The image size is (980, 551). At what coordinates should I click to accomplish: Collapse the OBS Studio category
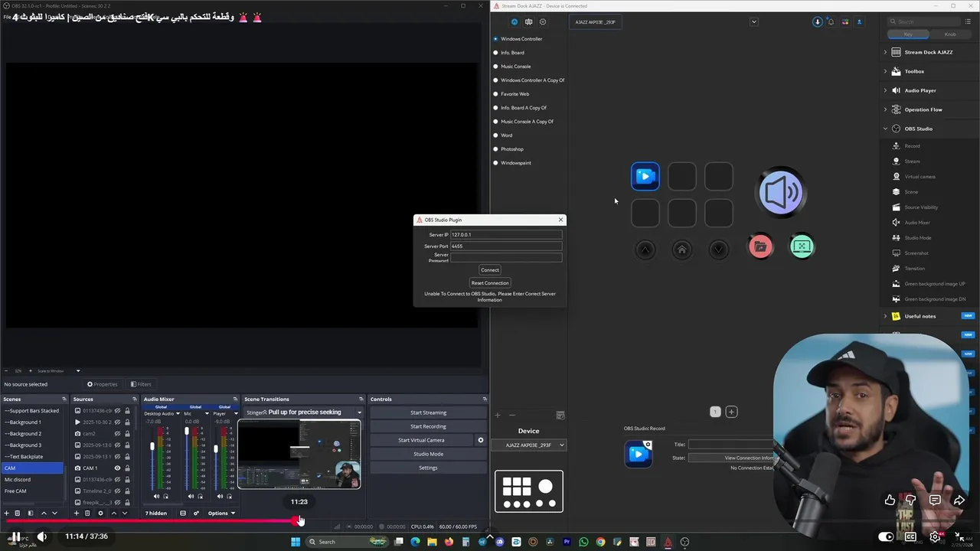[x=886, y=129]
